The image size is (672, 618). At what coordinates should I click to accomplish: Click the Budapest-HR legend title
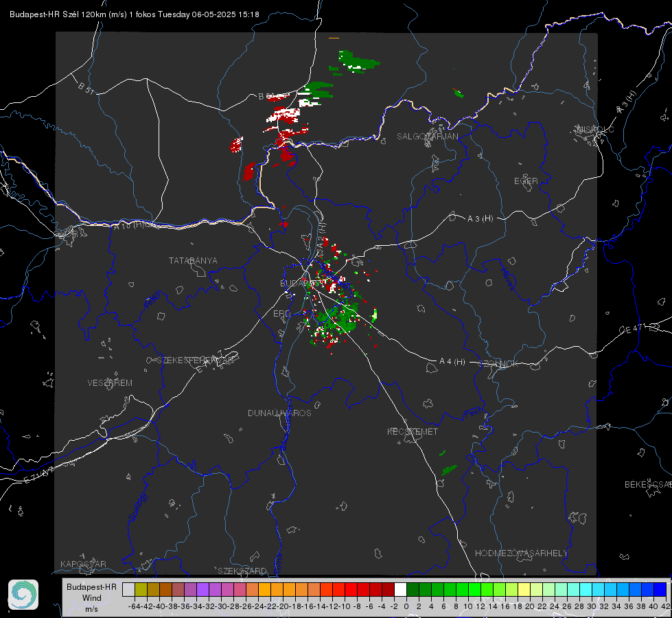click(91, 586)
